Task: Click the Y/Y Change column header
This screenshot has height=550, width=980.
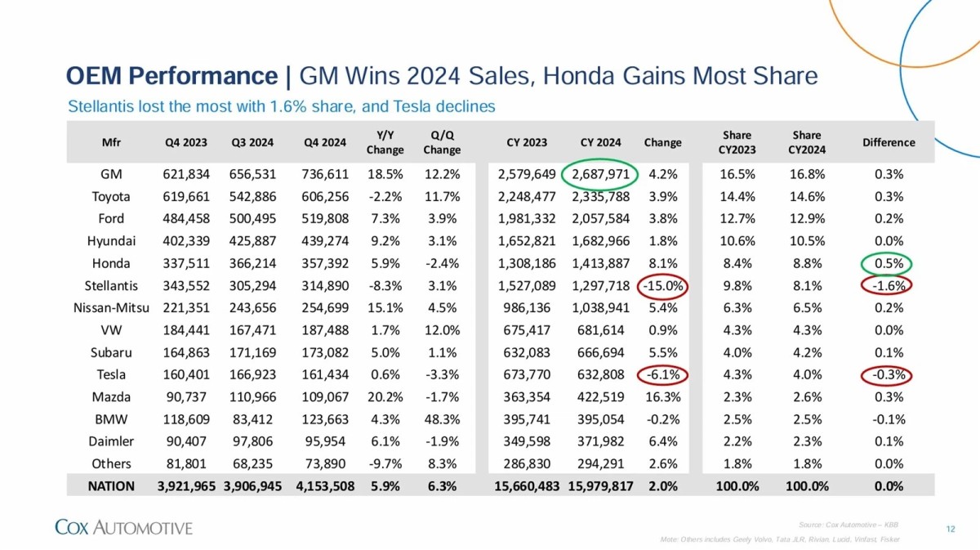Action: (x=385, y=142)
